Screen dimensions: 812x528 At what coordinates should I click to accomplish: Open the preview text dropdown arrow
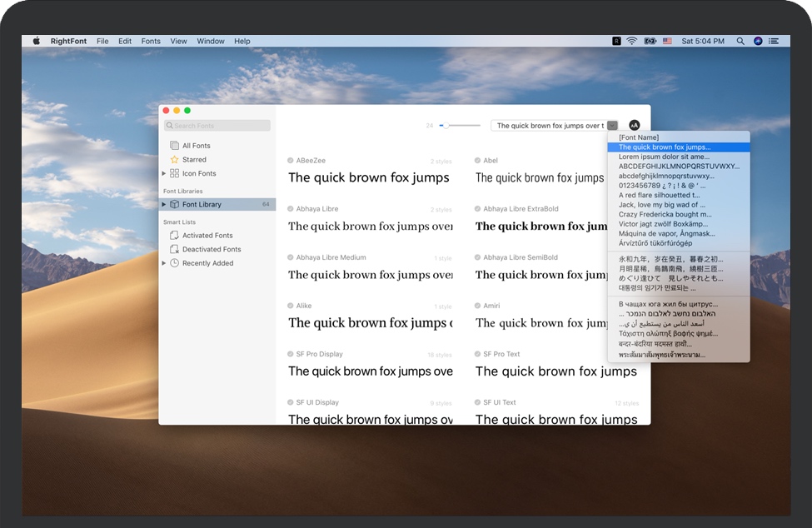tap(612, 126)
